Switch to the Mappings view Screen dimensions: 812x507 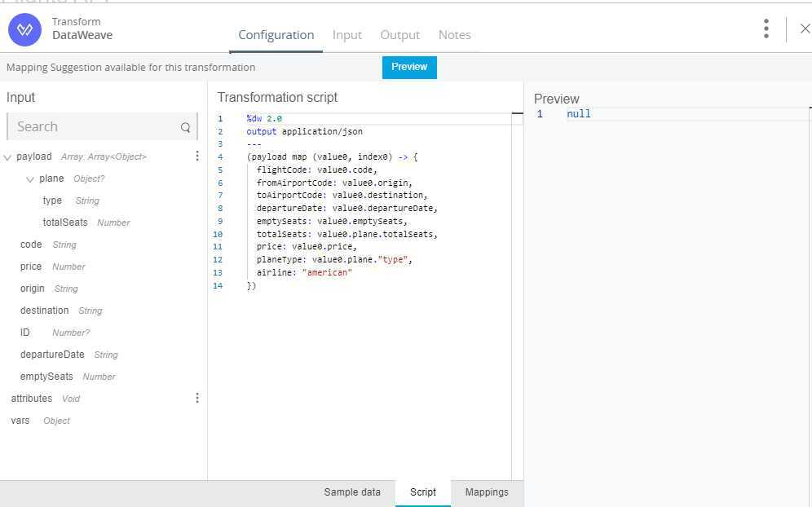487,492
